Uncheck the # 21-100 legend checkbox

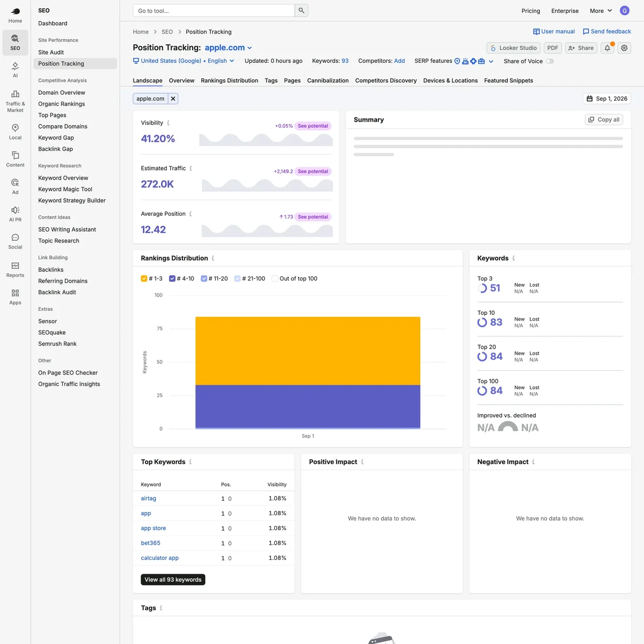coord(237,279)
